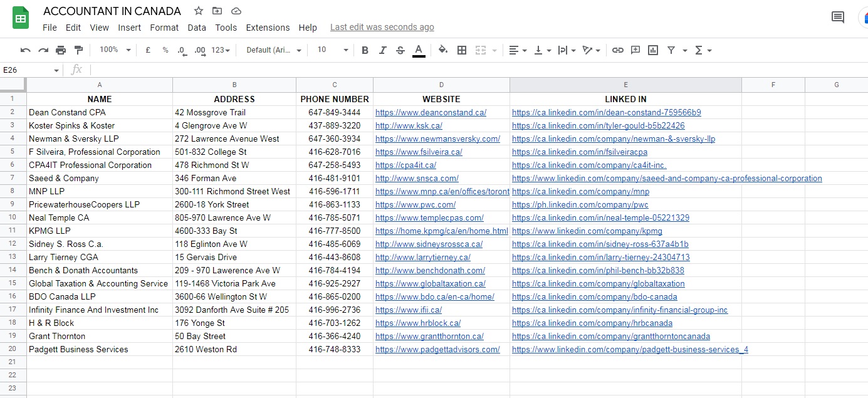Open horizontal align dropdown
Screen dimensions: 868x398
click(518, 50)
